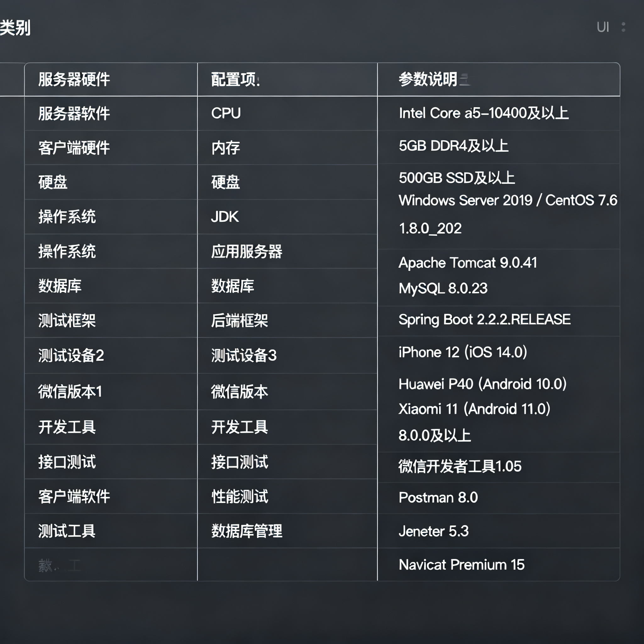
Task: Click the 500GB SSD及以上 entry
Action: (457, 178)
